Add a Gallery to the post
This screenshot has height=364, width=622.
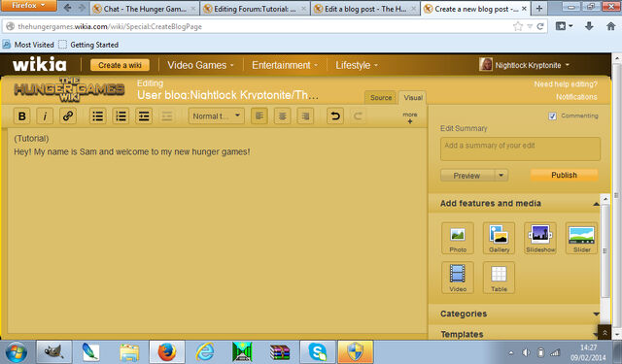tap(499, 238)
